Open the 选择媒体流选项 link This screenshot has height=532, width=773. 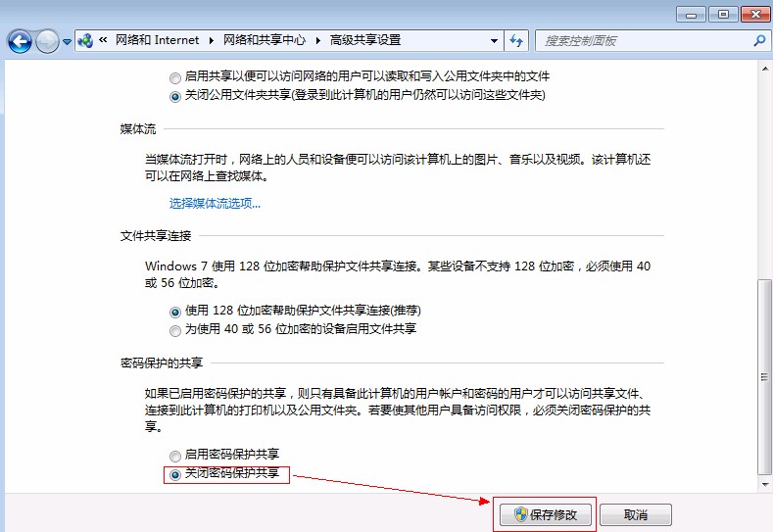[x=215, y=204]
